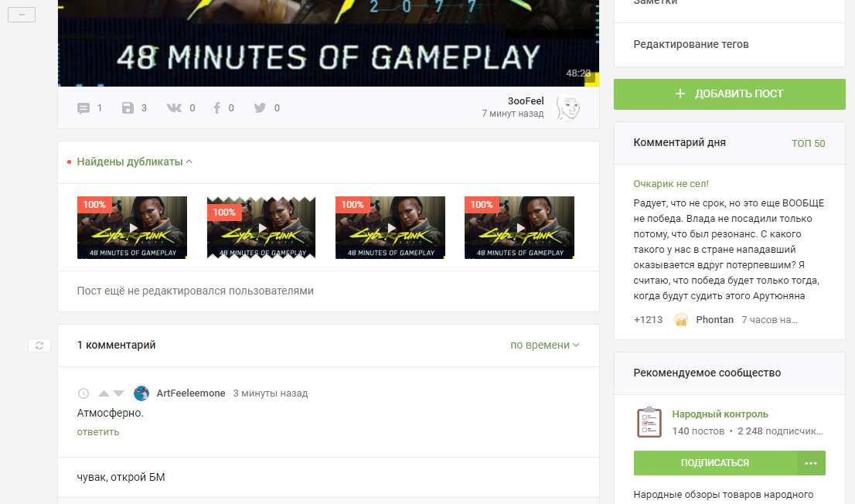Screen dimensions: 855x504
Task: Open Редактирование тегов in the sidebar
Action: click(x=690, y=45)
